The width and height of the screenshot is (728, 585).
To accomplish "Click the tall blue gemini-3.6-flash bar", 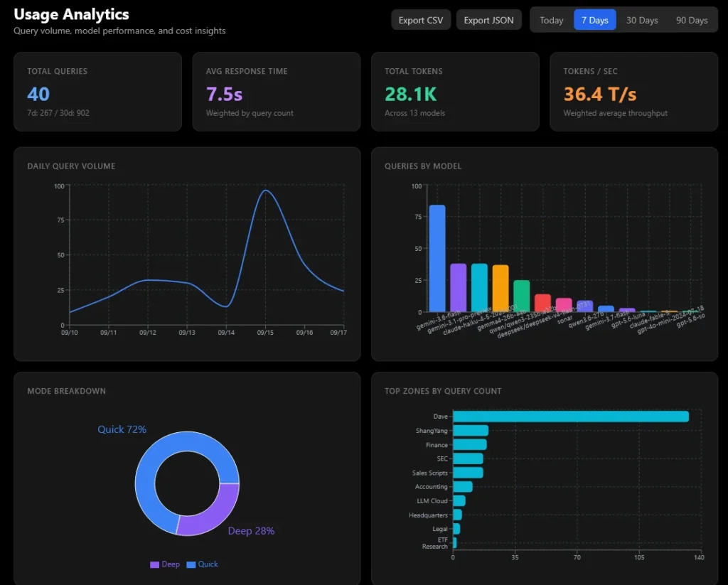I will coord(437,259).
